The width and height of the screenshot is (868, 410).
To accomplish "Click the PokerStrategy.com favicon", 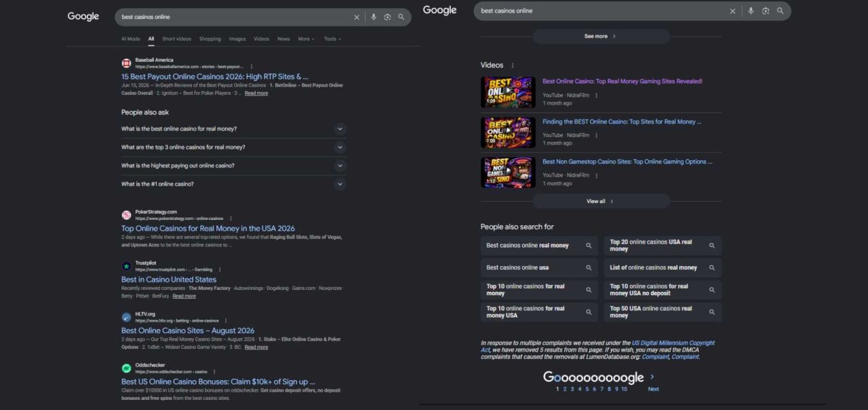I will coord(126,215).
